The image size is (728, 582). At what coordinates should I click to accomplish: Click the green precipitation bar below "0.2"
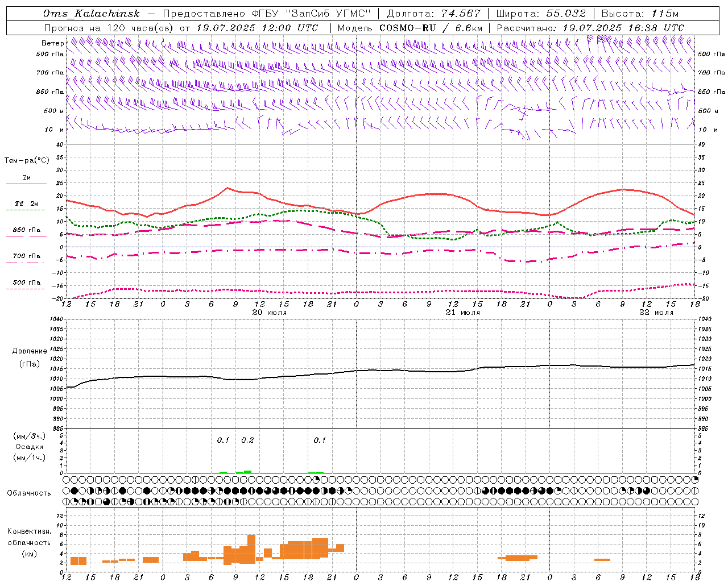click(x=247, y=471)
